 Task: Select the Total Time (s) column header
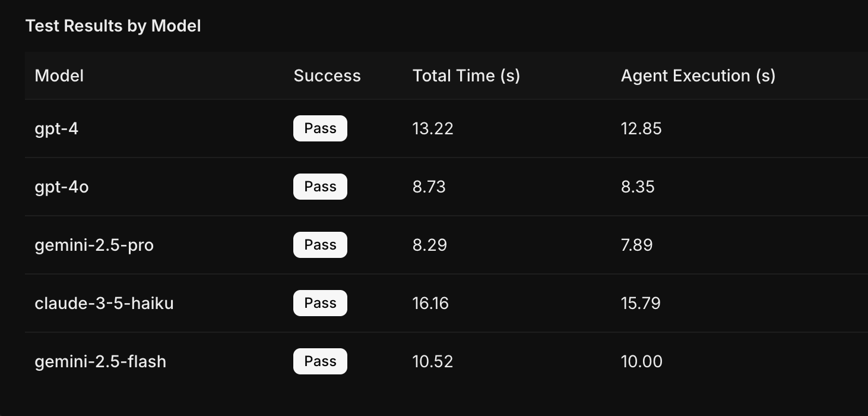(x=466, y=75)
